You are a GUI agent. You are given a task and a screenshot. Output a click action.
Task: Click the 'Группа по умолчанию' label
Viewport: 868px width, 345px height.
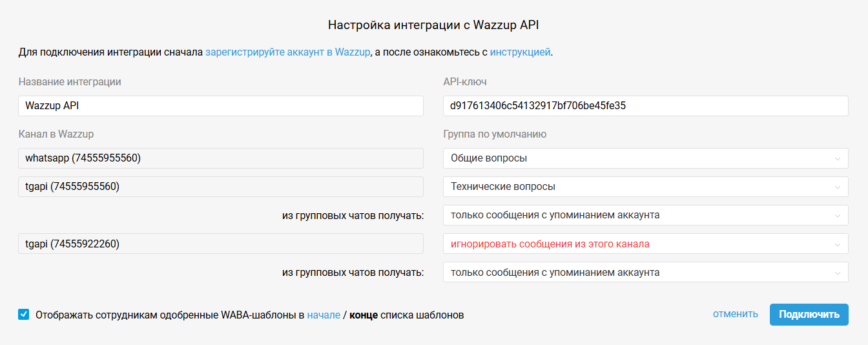coord(495,134)
